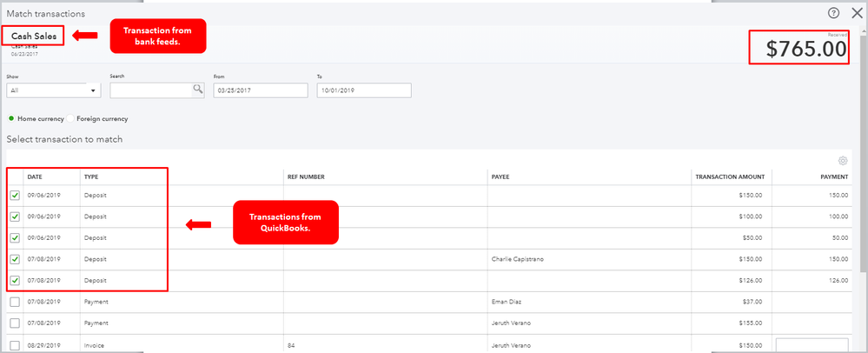Uncheck the $100.00 deposit checkbox
868x353 pixels.
[15, 216]
